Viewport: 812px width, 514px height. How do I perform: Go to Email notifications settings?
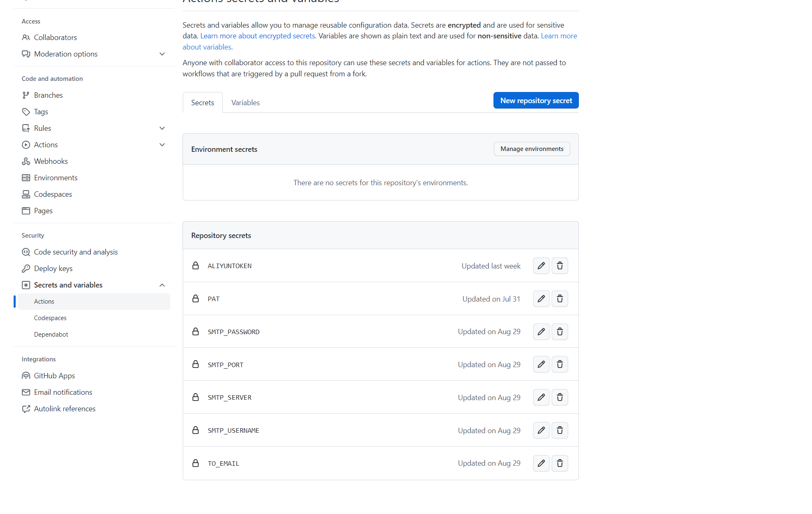coord(63,392)
